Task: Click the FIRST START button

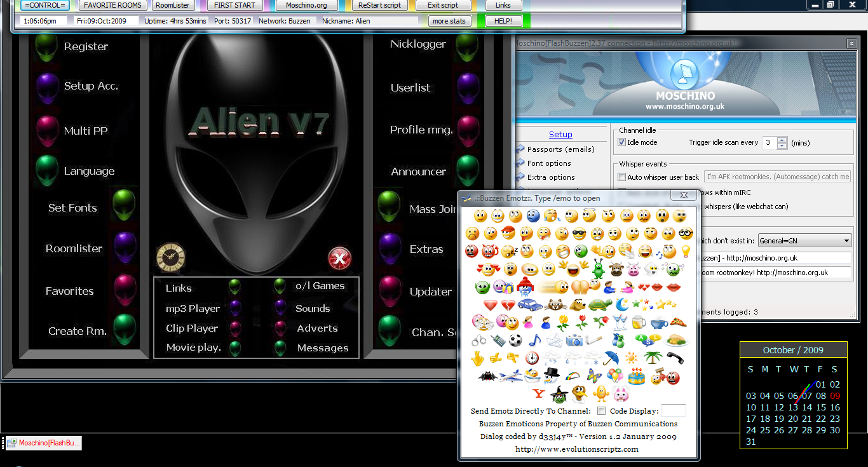Action: (x=234, y=5)
